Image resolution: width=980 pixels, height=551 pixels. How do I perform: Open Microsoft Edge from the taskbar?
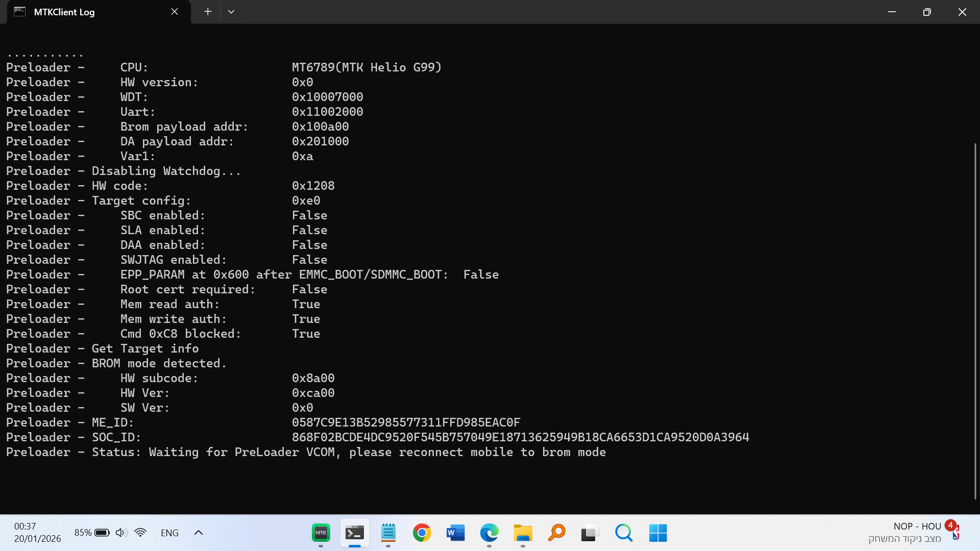(x=489, y=533)
